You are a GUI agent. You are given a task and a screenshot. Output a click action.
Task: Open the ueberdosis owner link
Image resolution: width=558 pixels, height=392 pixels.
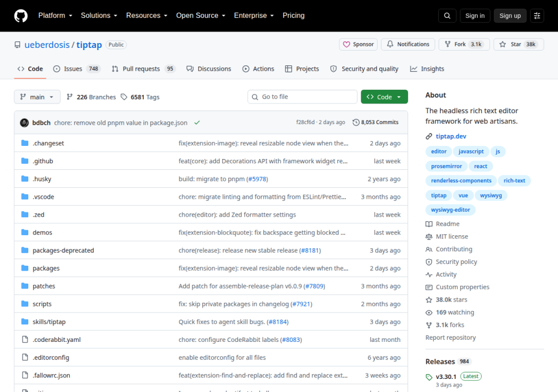[x=47, y=45]
